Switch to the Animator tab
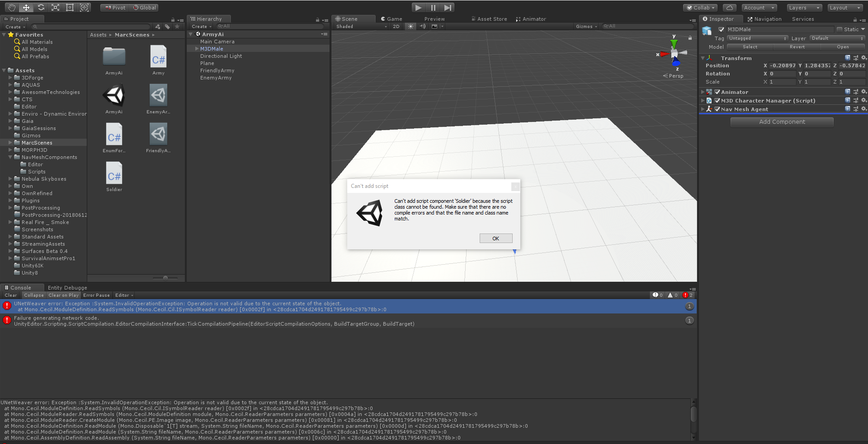Screen dimensions: 868x444 pos(531,19)
